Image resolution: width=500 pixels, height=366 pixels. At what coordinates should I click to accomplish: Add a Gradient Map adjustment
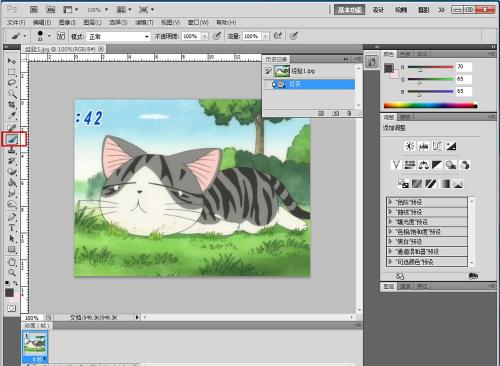pos(445,184)
